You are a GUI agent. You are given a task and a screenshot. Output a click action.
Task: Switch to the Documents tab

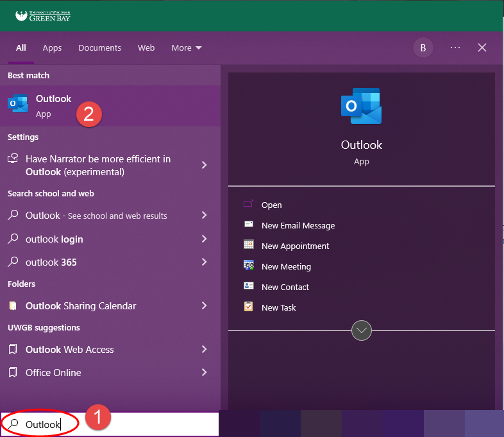(x=99, y=48)
